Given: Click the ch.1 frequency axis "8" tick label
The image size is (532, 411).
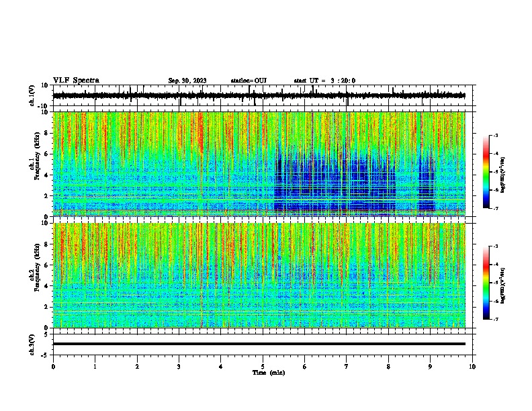Looking at the screenshot, I should [x=47, y=133].
